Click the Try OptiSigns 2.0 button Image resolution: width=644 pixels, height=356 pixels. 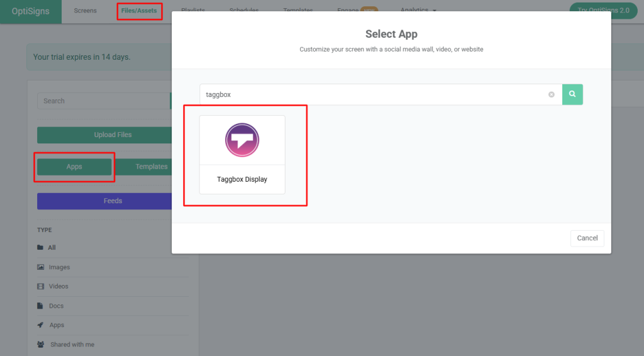click(x=603, y=11)
